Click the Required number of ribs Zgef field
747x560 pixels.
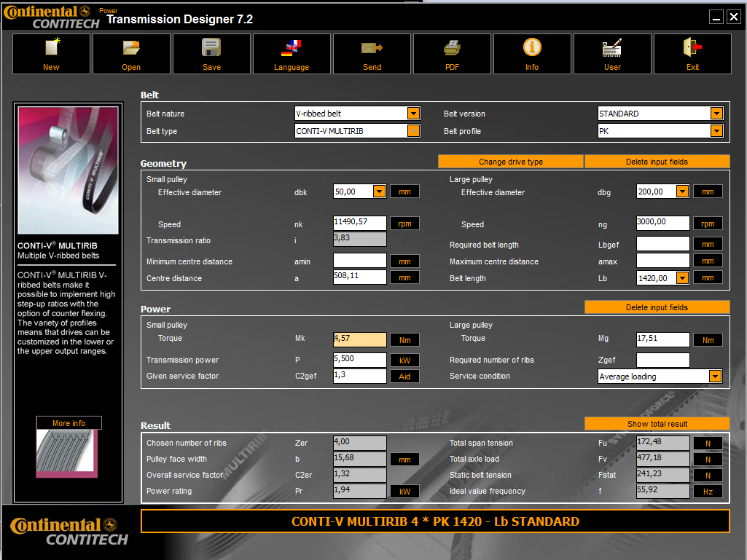[x=662, y=360]
